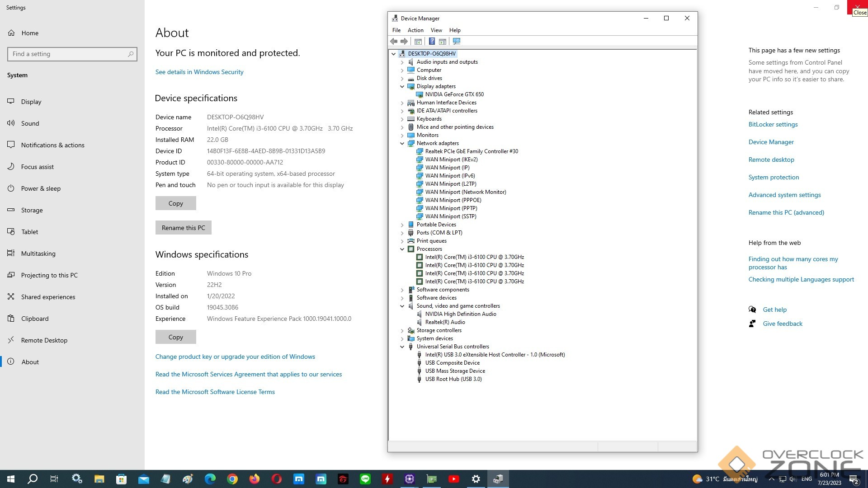
Task: Open Firefox from the taskbar
Action: 255,479
